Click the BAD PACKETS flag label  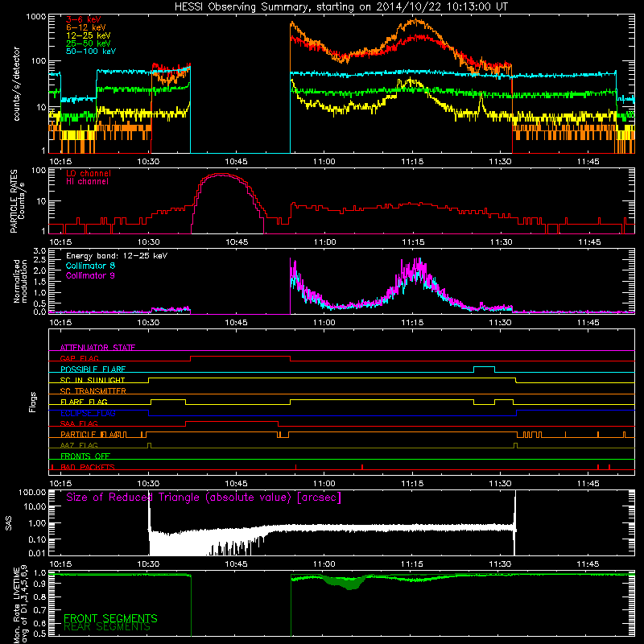[x=88, y=467]
